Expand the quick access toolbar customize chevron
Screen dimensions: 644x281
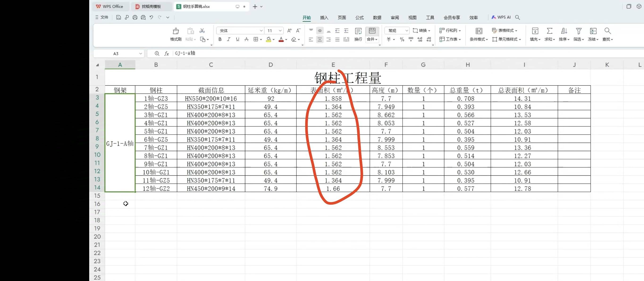coord(168,17)
